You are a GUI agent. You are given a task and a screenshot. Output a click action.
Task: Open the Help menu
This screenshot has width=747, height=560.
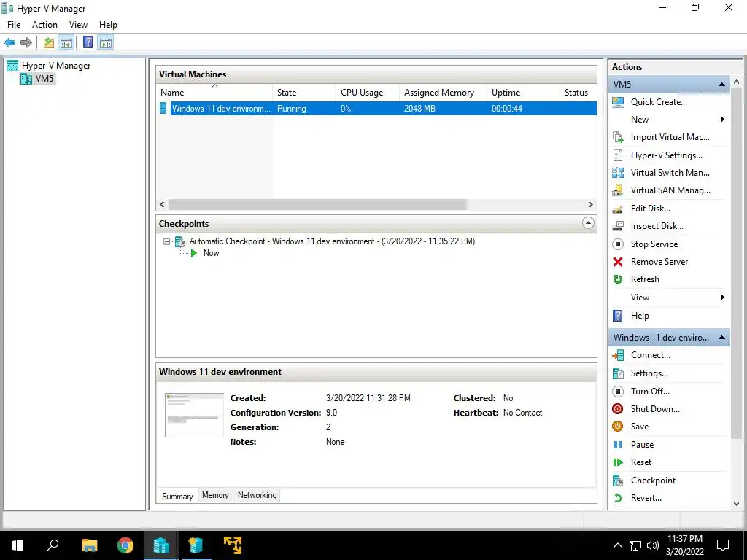point(108,25)
